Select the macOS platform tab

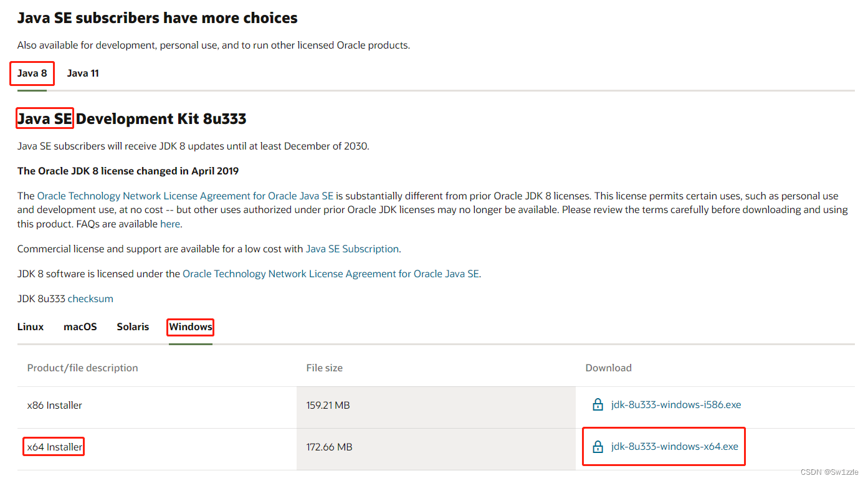tap(80, 326)
